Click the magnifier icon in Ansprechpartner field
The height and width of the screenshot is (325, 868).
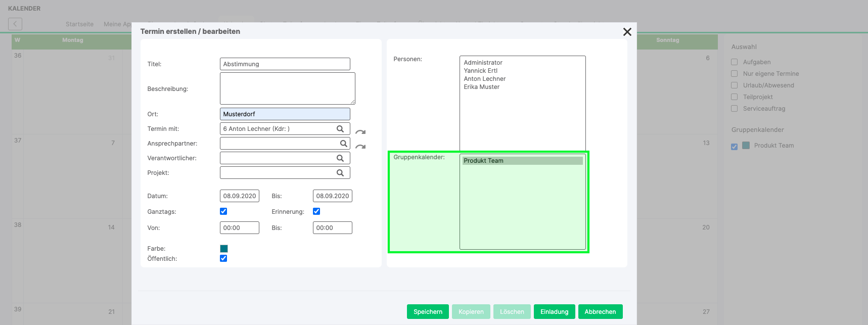coord(343,144)
